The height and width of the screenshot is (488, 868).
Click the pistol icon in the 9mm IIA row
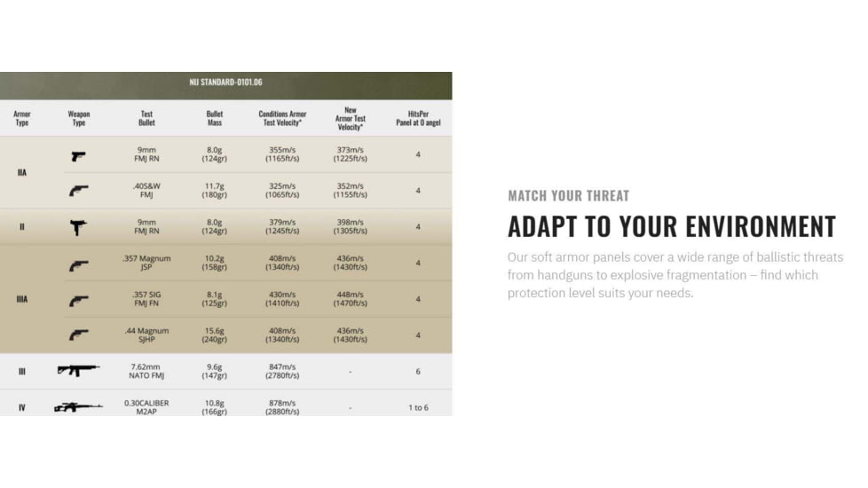click(x=79, y=156)
